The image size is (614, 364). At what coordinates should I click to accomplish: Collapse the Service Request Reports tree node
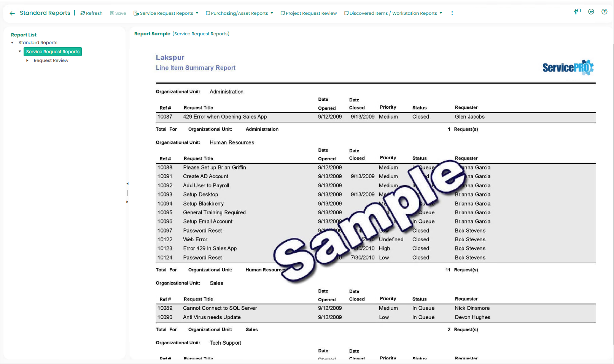tap(20, 51)
